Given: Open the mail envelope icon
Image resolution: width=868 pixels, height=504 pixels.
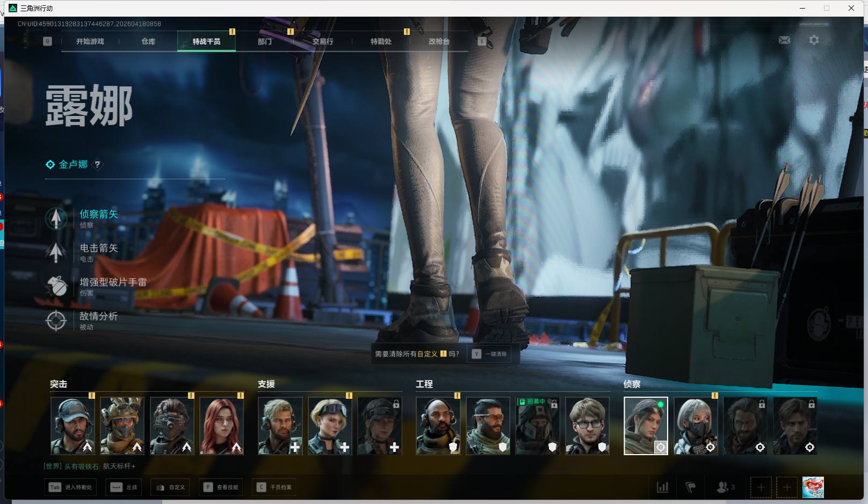Looking at the screenshot, I should point(784,40).
